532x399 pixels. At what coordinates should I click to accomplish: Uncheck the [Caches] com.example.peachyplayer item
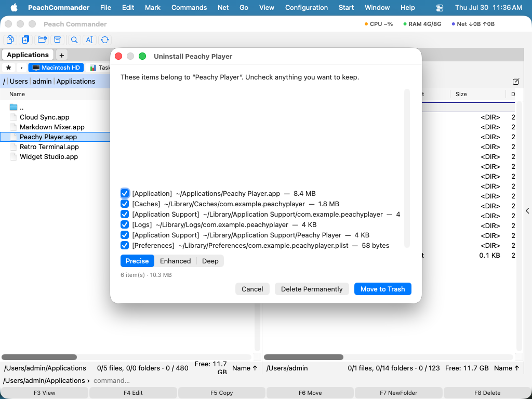pyautogui.click(x=125, y=204)
